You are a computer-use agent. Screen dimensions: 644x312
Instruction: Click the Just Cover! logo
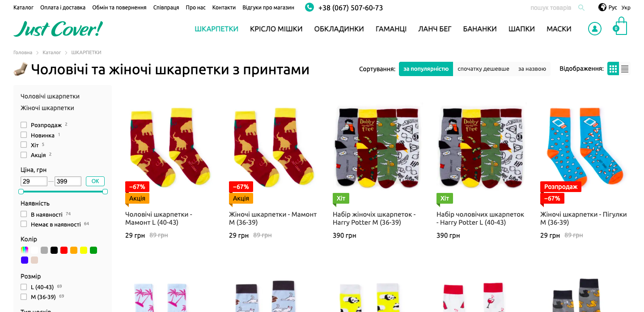(58, 29)
